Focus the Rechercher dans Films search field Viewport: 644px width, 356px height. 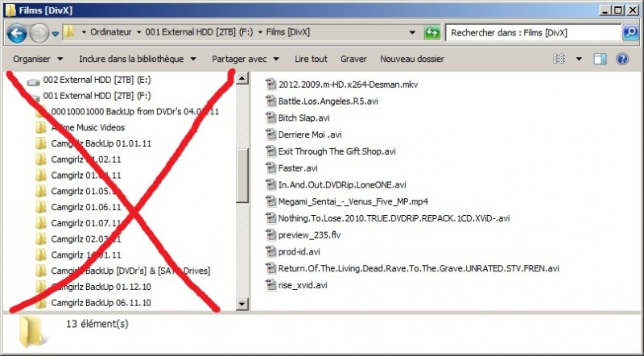coord(533,32)
